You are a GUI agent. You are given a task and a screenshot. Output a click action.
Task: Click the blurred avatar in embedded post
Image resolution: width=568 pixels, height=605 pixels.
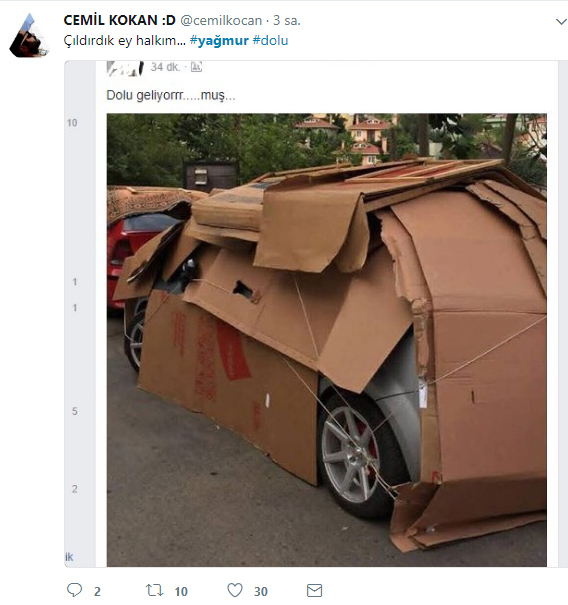pyautogui.click(x=125, y=69)
